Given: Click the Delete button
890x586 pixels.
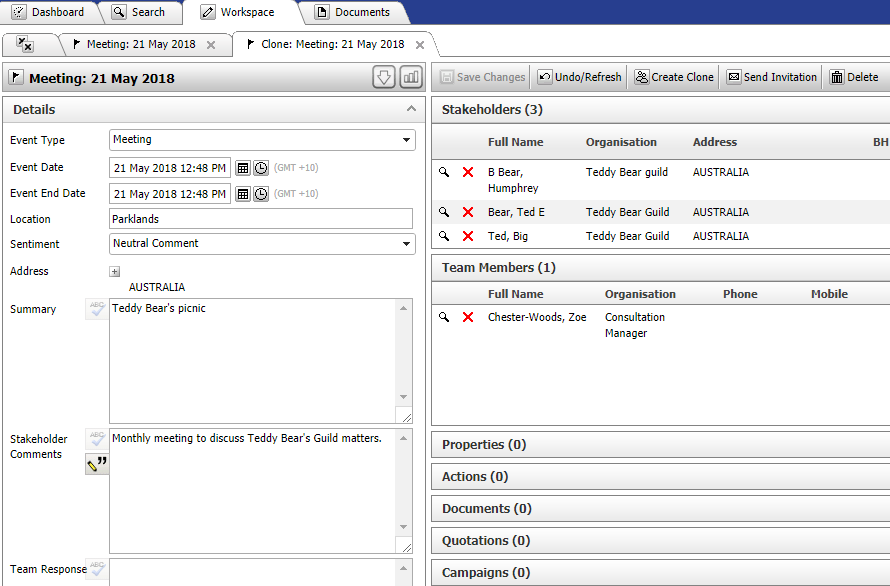Looking at the screenshot, I should [x=854, y=77].
